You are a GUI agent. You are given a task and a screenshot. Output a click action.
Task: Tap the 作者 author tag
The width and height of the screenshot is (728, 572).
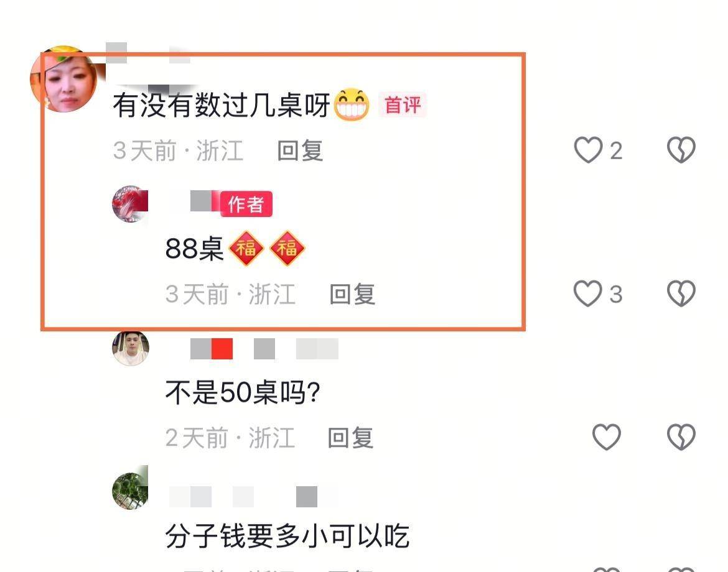pyautogui.click(x=246, y=204)
